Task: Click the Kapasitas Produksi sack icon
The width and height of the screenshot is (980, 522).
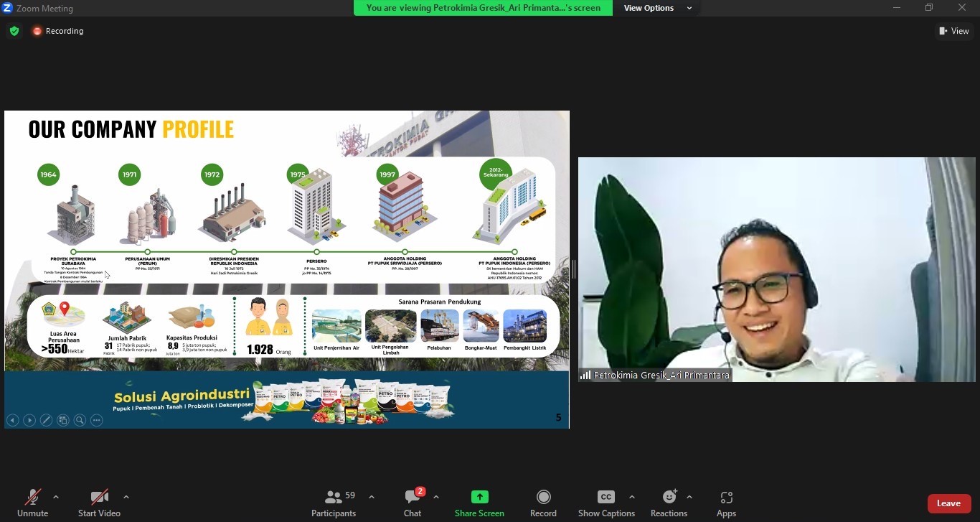Action: pyautogui.click(x=192, y=317)
